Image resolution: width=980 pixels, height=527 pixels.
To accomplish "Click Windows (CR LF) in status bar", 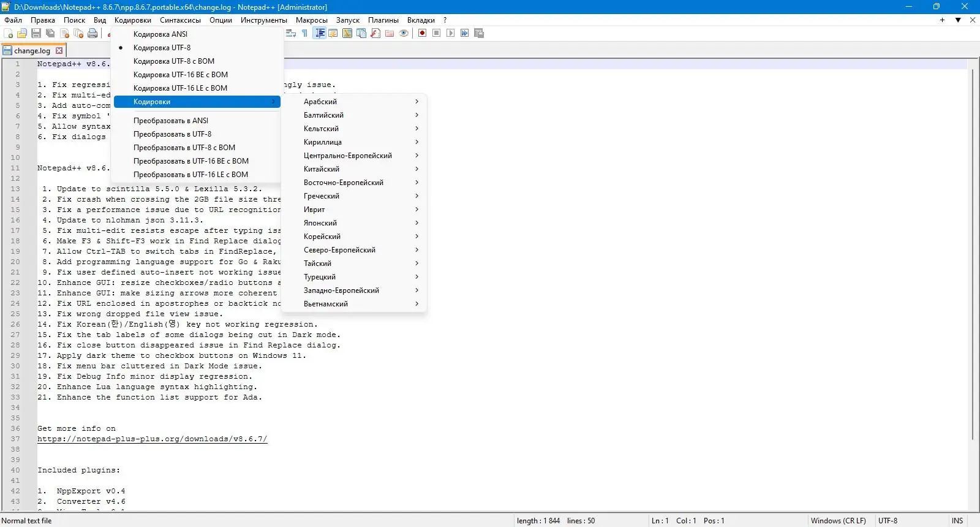I will point(839,521).
